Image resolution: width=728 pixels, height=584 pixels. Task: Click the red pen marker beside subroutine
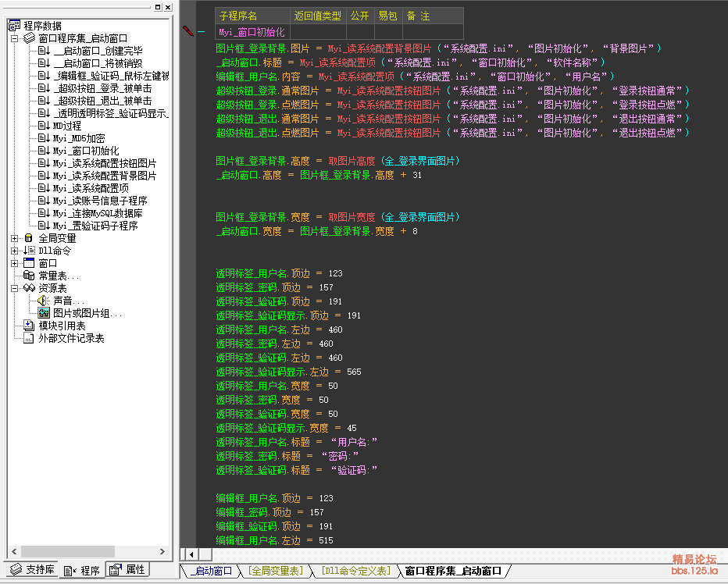(187, 30)
